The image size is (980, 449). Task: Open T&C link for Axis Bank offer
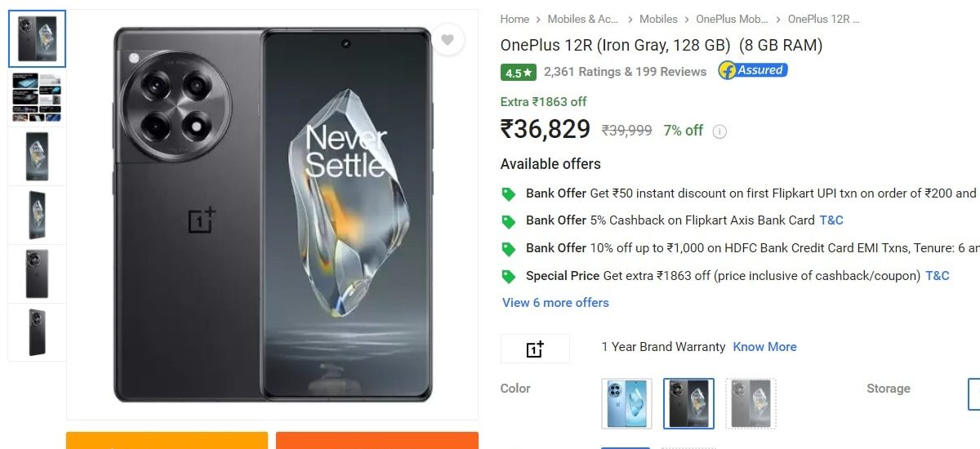pos(831,220)
